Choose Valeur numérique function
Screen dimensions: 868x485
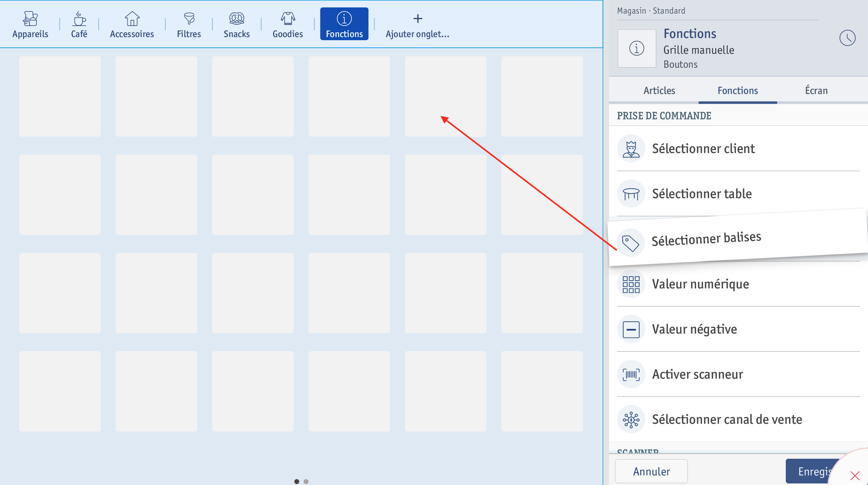pos(738,284)
